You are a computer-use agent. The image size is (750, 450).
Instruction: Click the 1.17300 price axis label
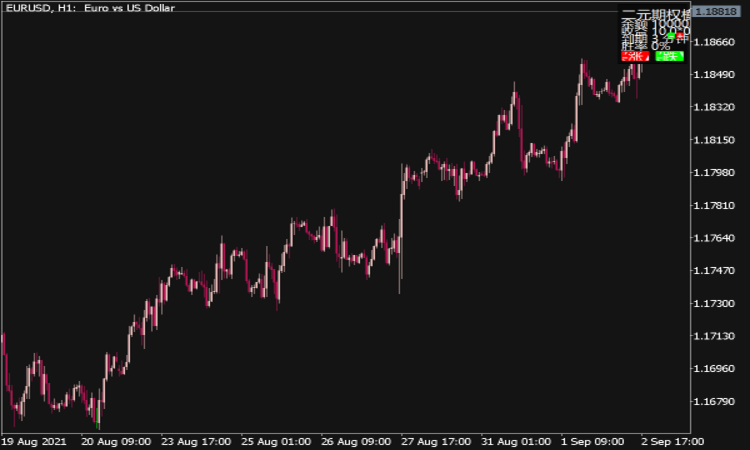click(x=718, y=303)
